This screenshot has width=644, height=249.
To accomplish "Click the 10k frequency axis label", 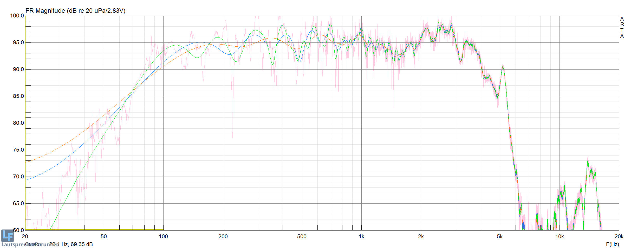I will point(559,236).
